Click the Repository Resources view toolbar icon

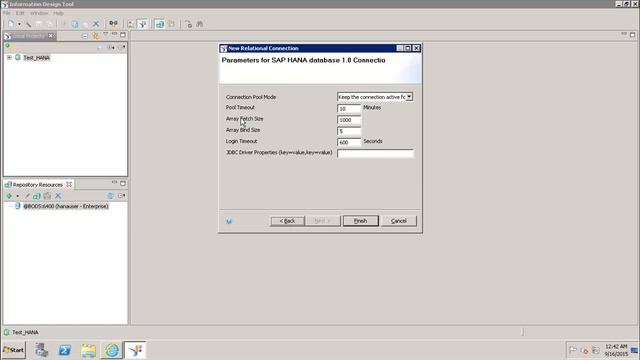pos(160,24)
